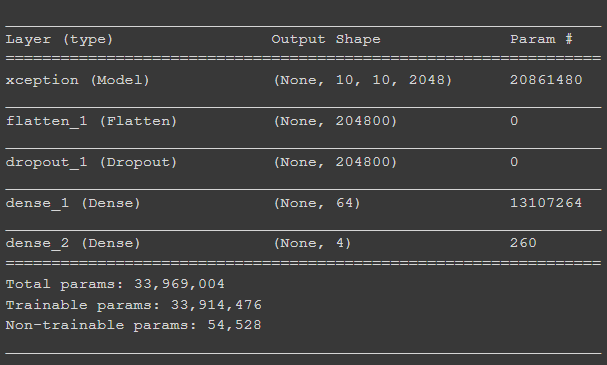Click the 'Param #' column header
This screenshot has height=365, width=607.
[541, 39]
